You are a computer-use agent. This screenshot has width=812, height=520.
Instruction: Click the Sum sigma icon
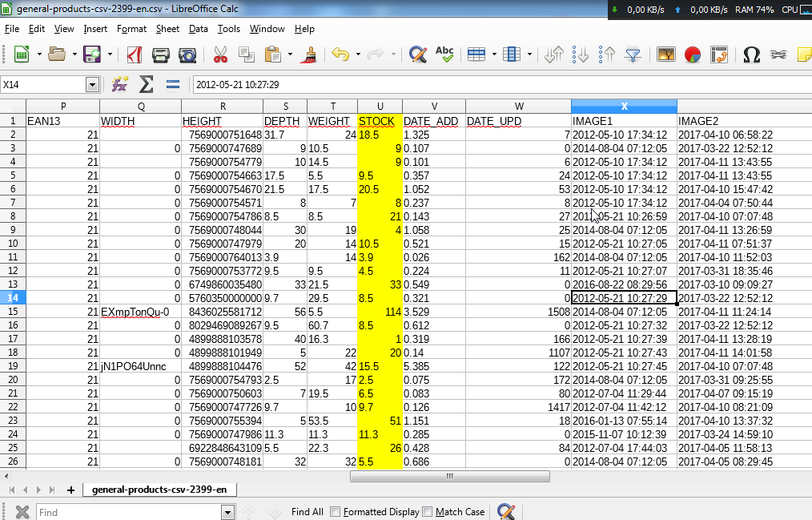pyautogui.click(x=146, y=84)
